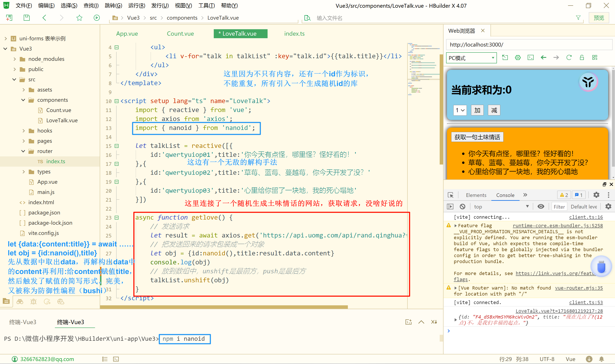Click the run play toolbar icon

97,18
